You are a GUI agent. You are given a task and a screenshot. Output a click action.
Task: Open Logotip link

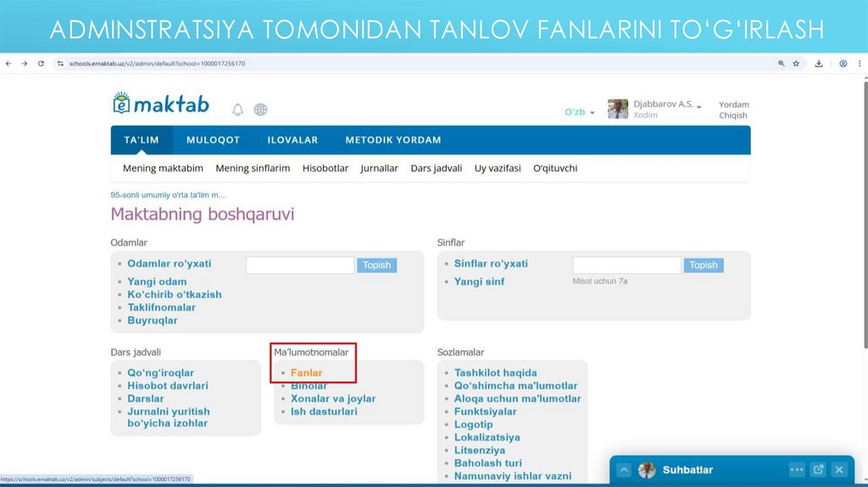pos(473,424)
